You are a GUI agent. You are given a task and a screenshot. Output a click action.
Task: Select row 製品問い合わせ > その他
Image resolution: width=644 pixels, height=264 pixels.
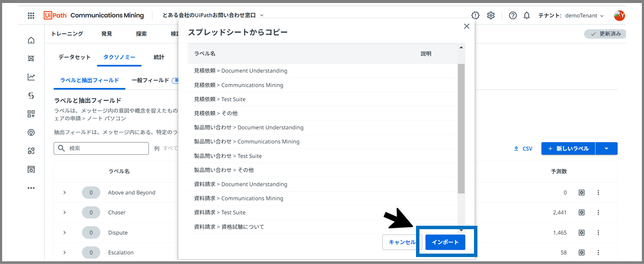(x=322, y=170)
